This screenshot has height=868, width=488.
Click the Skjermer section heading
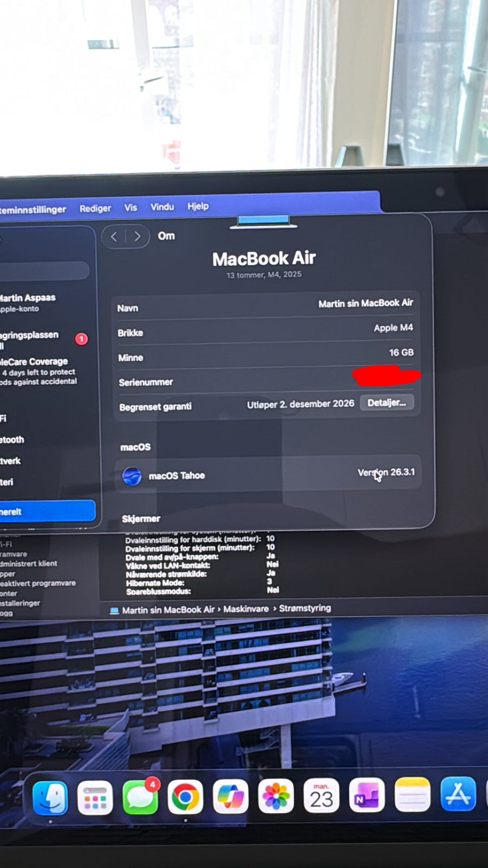pyautogui.click(x=141, y=519)
